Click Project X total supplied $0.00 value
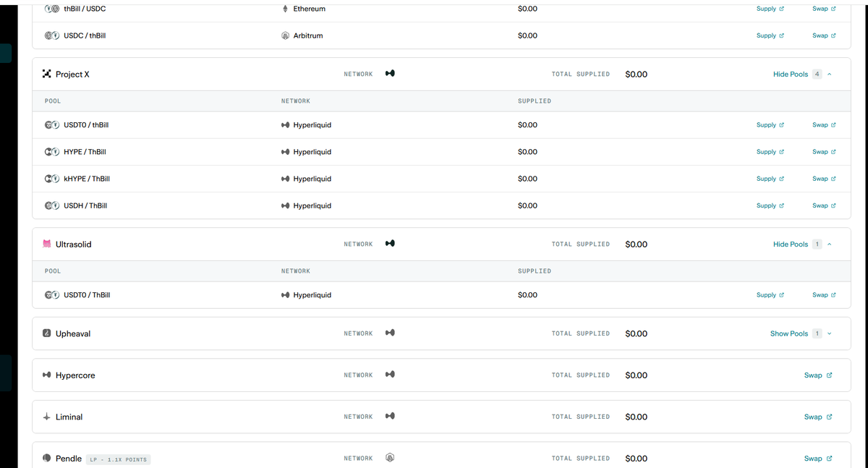Image resolution: width=868 pixels, height=468 pixels. click(636, 75)
